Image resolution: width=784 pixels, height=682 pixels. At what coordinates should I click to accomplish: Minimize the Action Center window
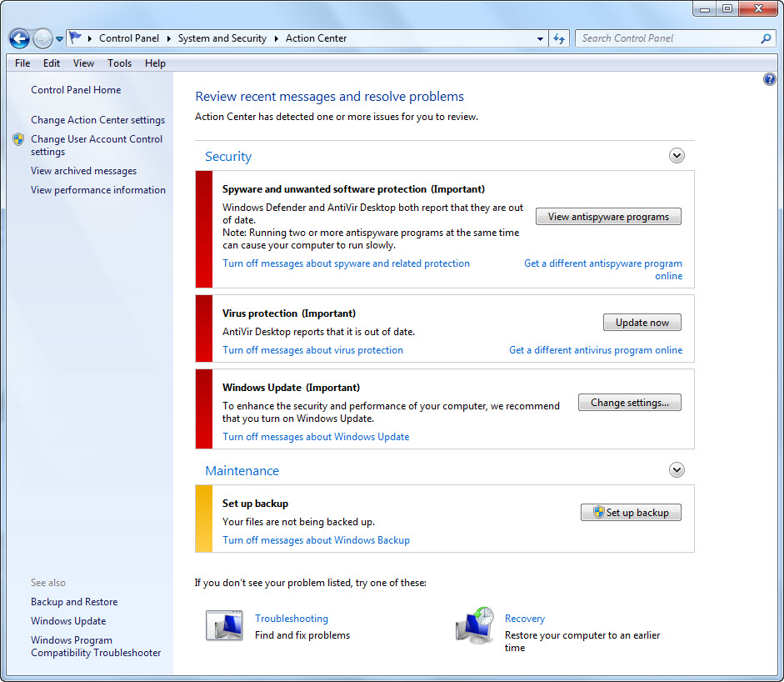(705, 8)
